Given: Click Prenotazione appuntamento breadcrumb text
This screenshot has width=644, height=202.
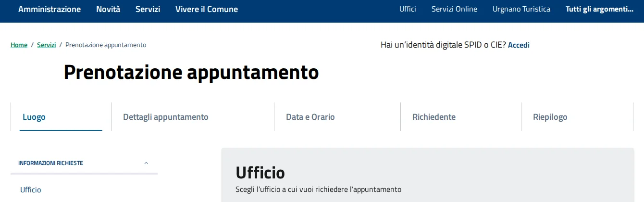Looking at the screenshot, I should coord(106,45).
